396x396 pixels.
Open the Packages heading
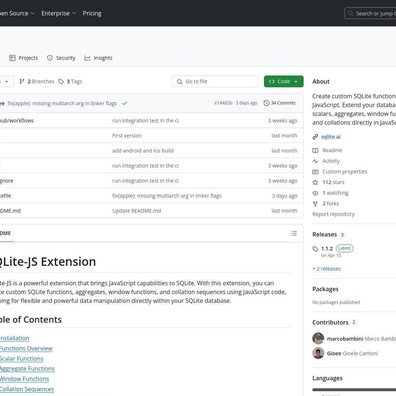pos(325,289)
